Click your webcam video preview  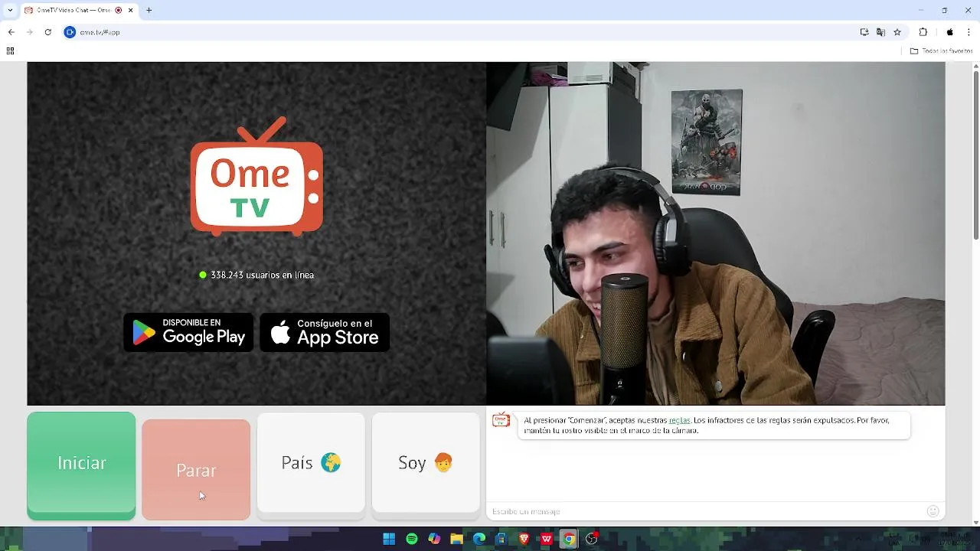(715, 233)
